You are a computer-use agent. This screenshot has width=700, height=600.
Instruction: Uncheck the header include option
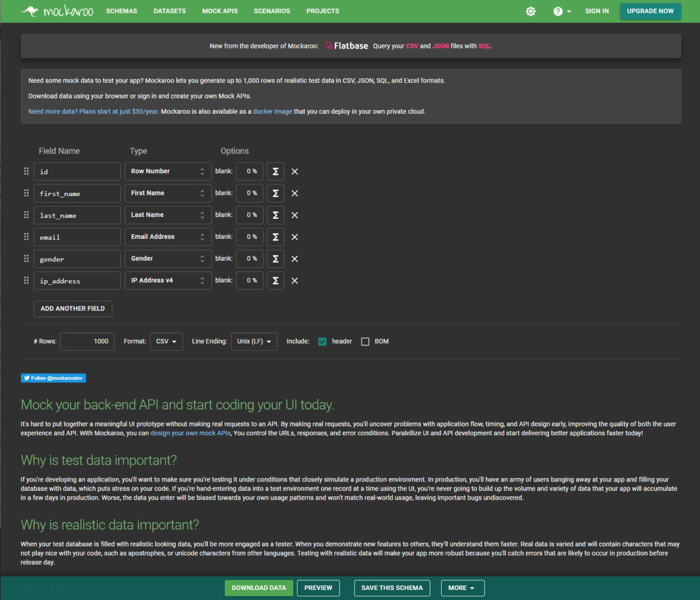pyautogui.click(x=323, y=341)
